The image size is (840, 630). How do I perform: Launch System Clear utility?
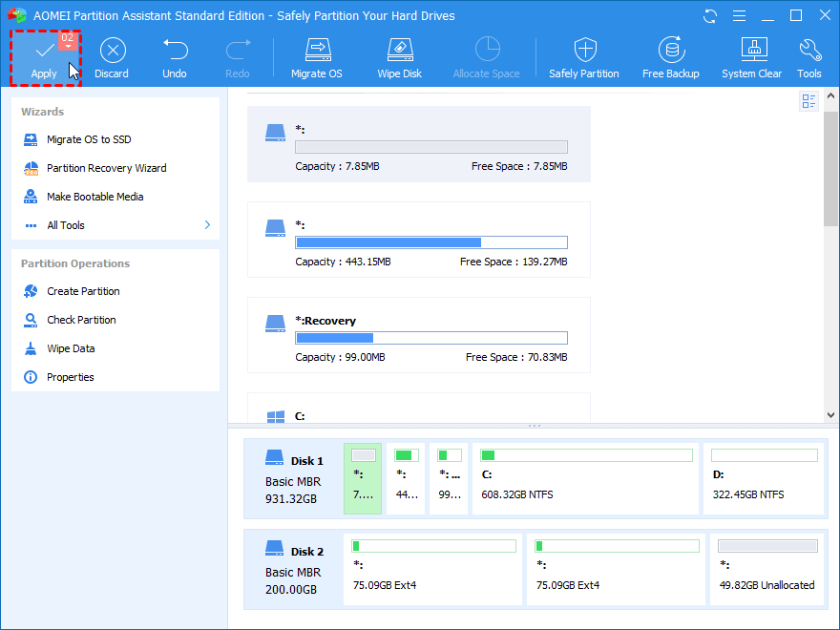pos(751,57)
